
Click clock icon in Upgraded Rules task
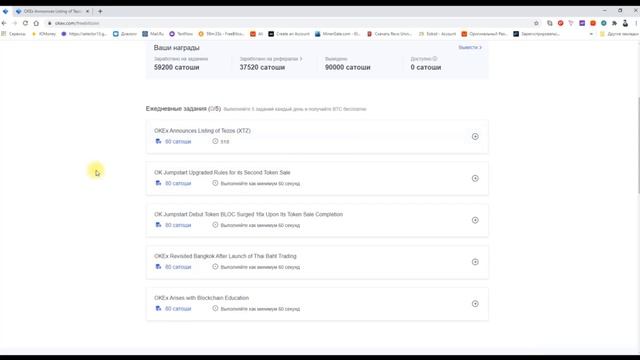pos(215,183)
